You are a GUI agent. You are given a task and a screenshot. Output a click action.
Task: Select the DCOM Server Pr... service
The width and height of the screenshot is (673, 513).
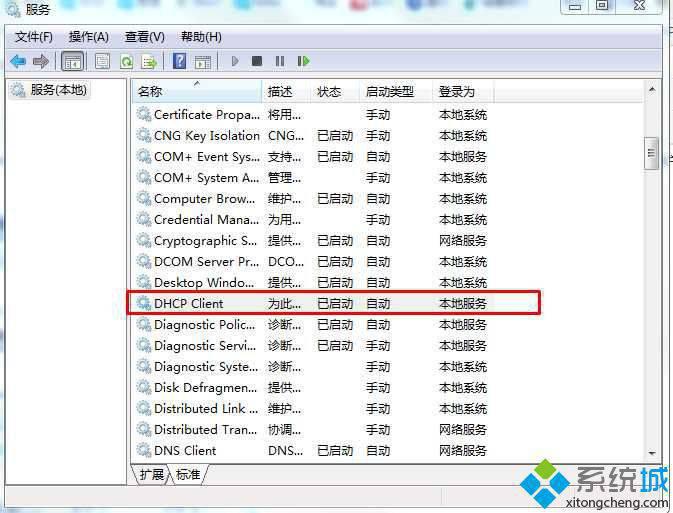coord(206,261)
